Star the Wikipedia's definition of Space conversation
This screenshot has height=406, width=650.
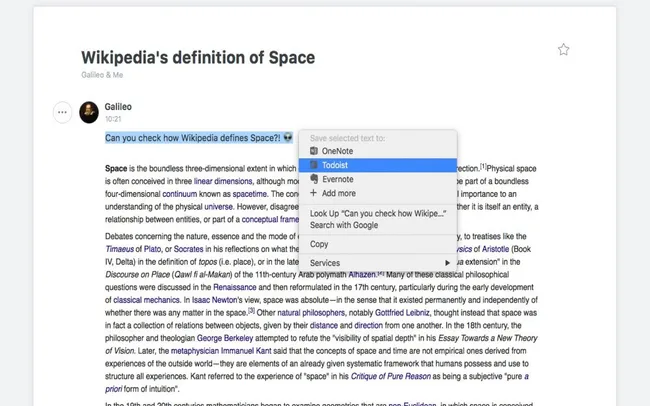(x=563, y=49)
